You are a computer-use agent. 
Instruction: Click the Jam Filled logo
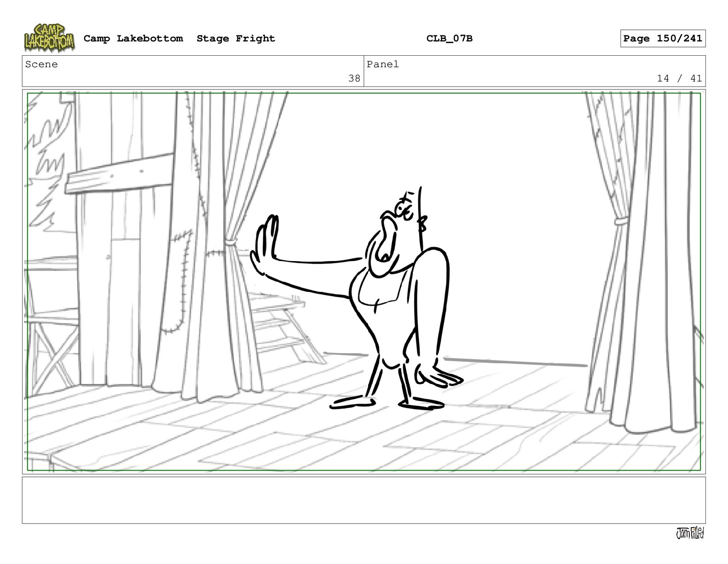point(690,533)
